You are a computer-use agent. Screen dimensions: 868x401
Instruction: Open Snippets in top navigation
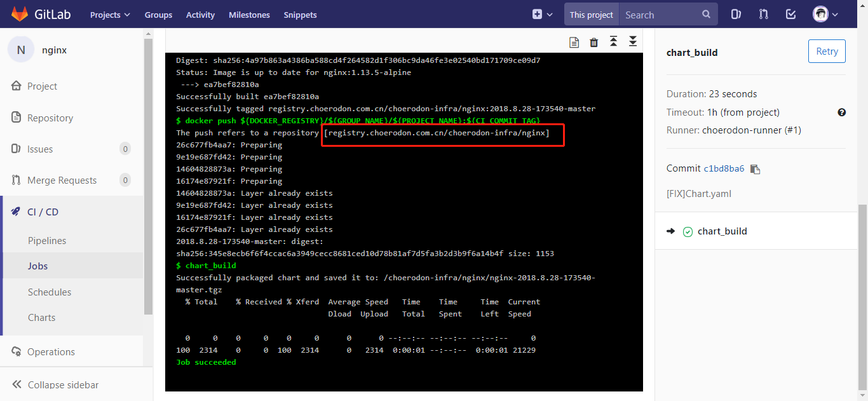click(x=300, y=15)
